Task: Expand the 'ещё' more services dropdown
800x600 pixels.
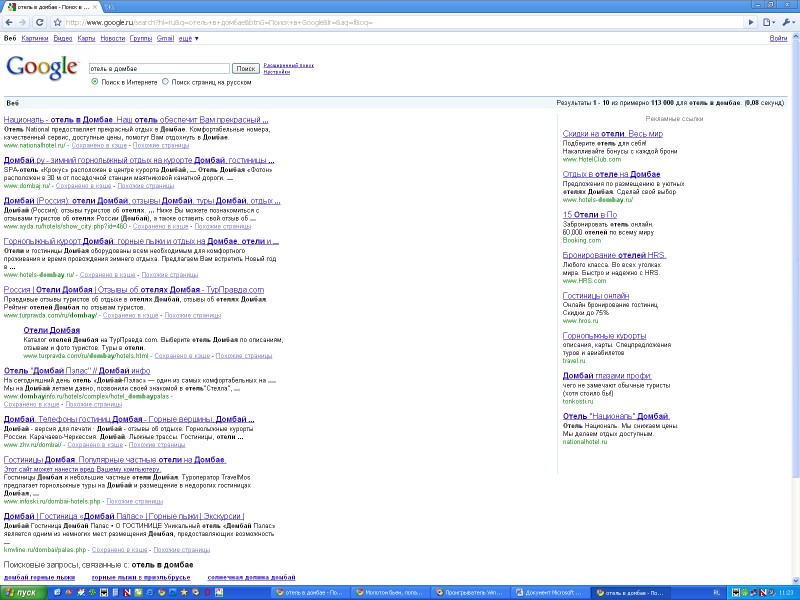Action: 188,38
